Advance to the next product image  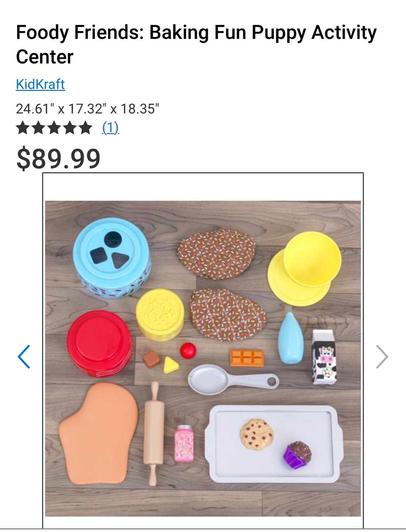(x=382, y=357)
